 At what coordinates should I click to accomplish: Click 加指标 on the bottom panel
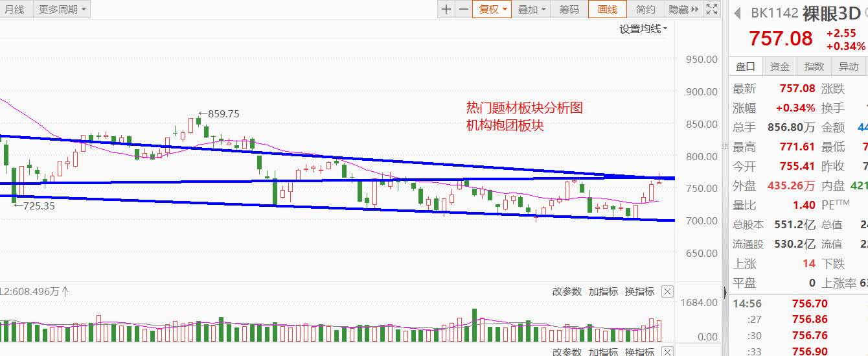(x=603, y=351)
